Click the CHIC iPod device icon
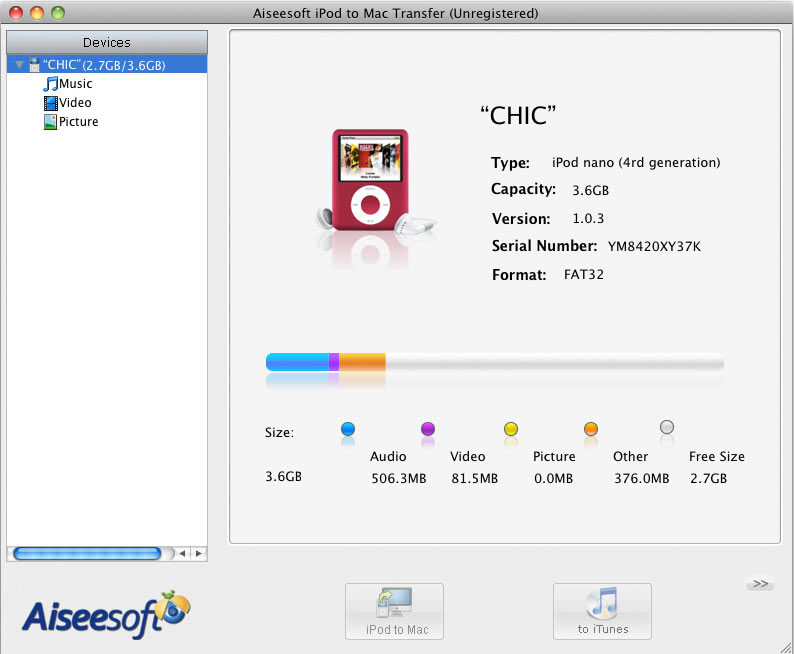Viewport: 794px width, 654px height. pos(34,65)
